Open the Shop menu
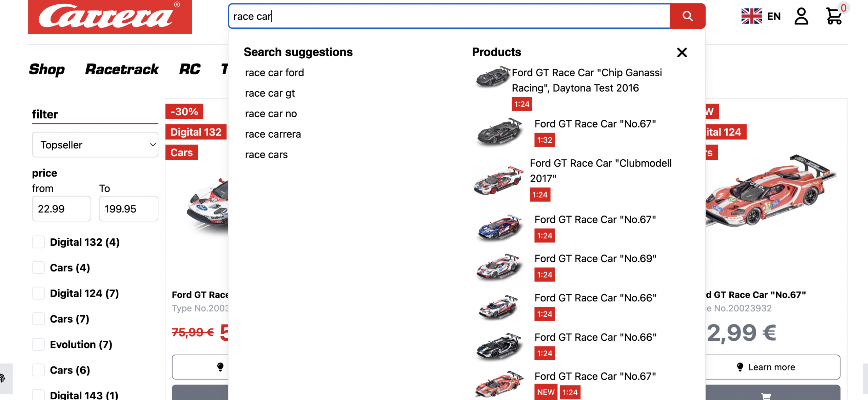This screenshot has width=868, height=400. tap(47, 69)
